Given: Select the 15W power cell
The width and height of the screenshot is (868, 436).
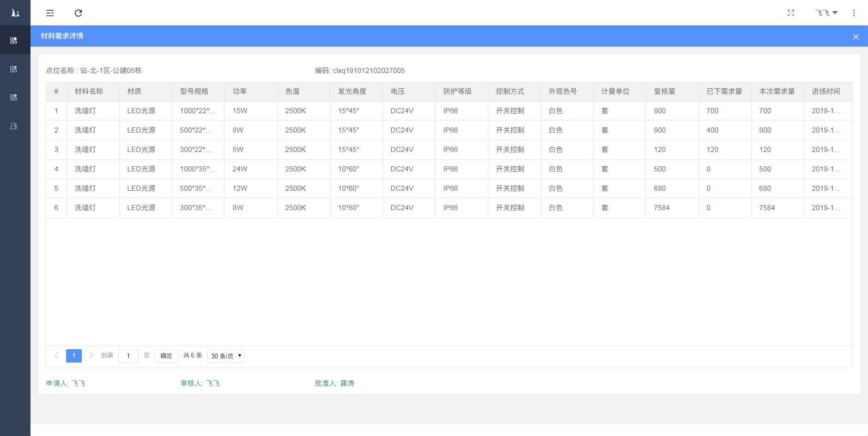Looking at the screenshot, I should [x=251, y=111].
